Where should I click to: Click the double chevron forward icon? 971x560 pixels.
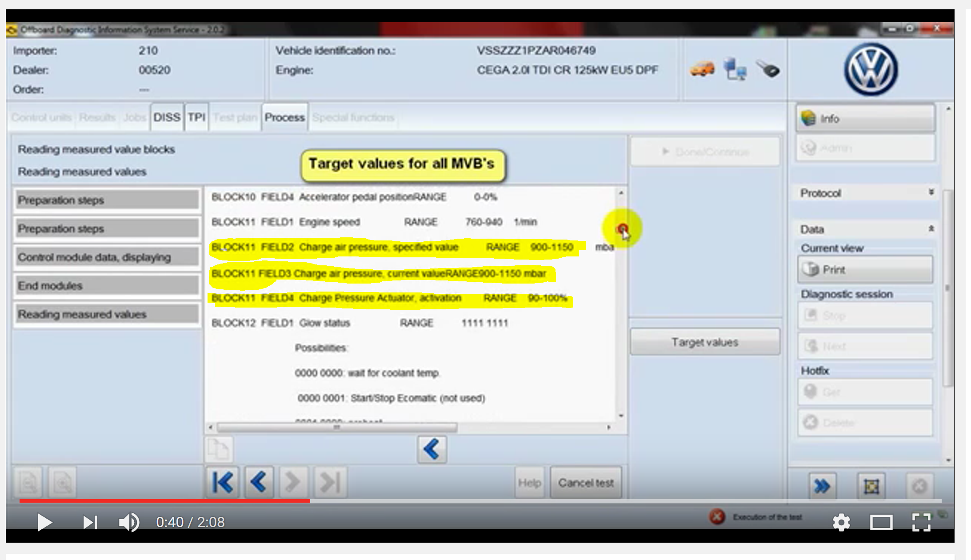pyautogui.click(x=822, y=486)
